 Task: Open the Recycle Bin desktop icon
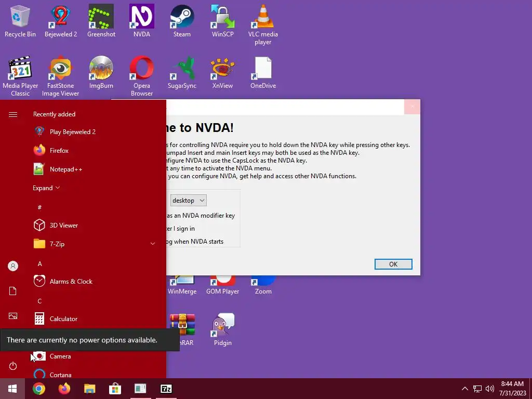pyautogui.click(x=20, y=21)
